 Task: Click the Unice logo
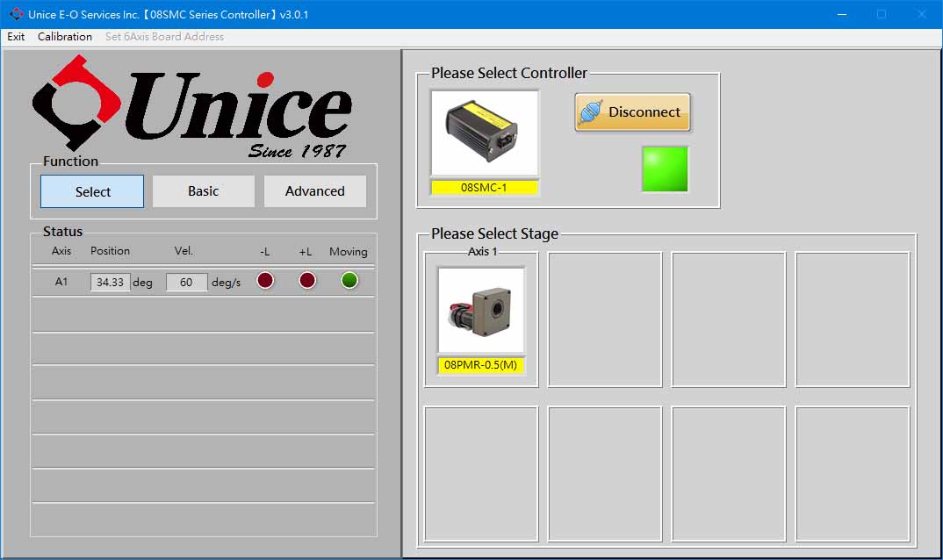click(x=191, y=105)
